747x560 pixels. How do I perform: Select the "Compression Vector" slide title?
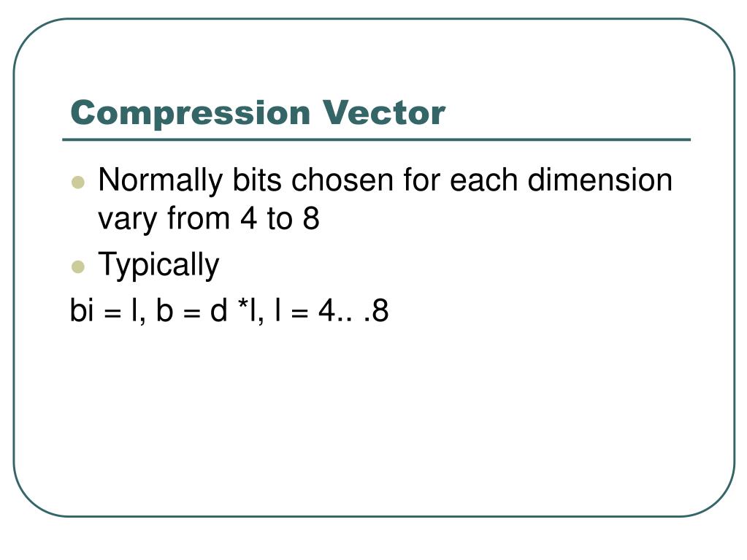tap(258, 113)
